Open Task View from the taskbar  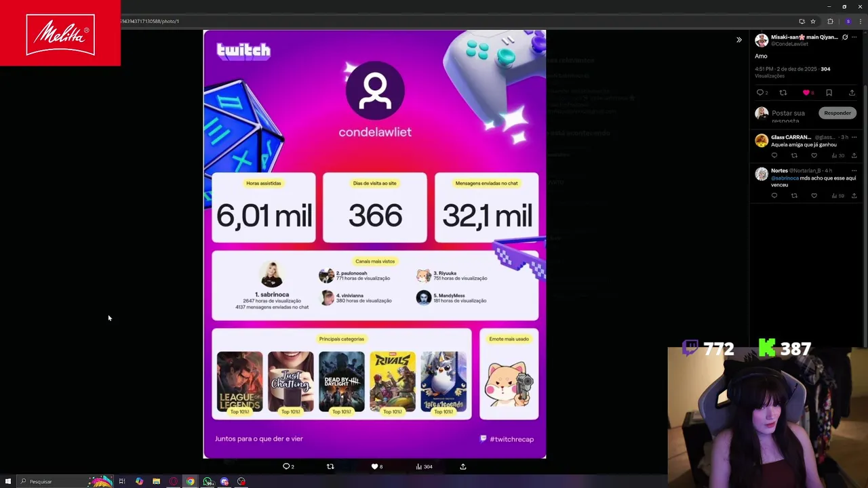coord(122,481)
